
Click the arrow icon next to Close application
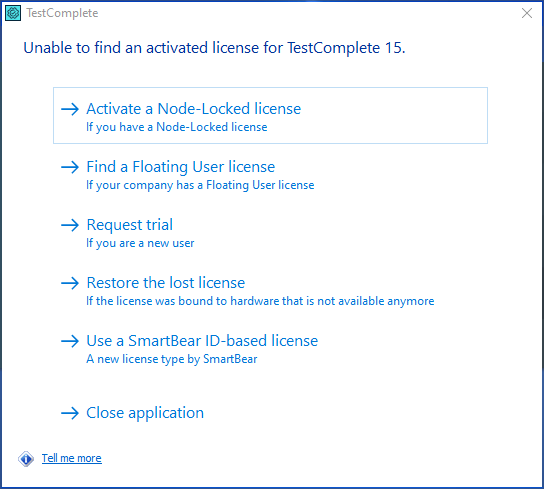[70, 413]
